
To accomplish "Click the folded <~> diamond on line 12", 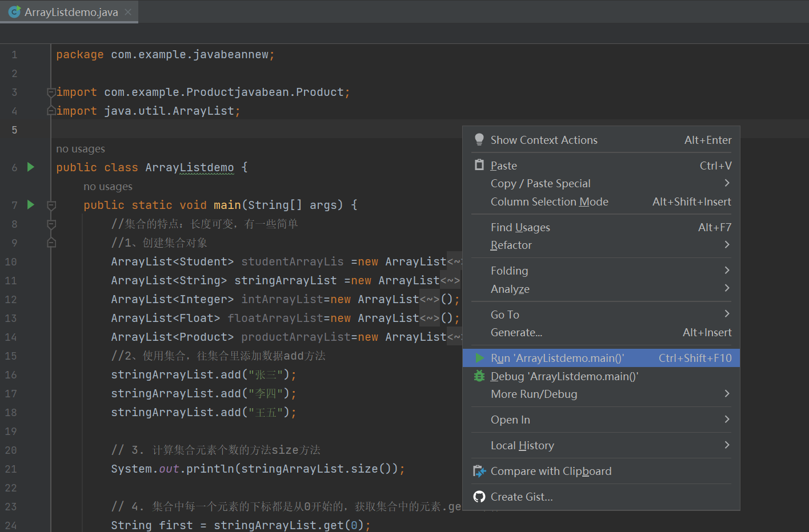I will [x=430, y=299].
